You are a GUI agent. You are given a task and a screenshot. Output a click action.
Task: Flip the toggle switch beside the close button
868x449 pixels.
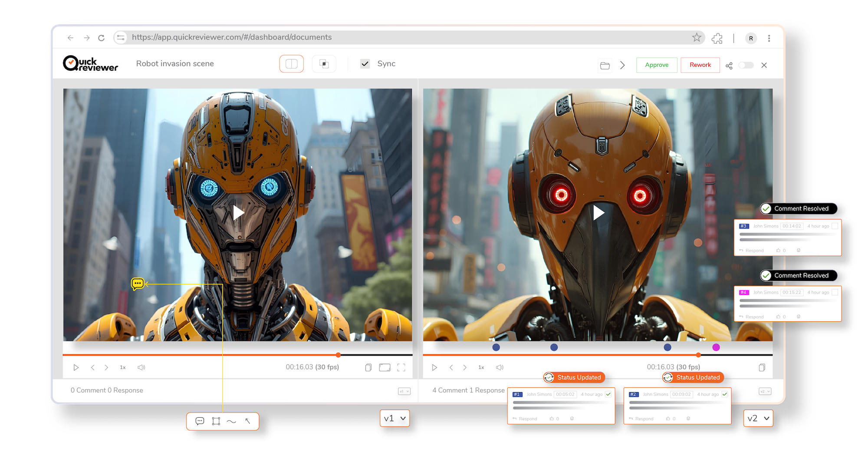point(746,65)
